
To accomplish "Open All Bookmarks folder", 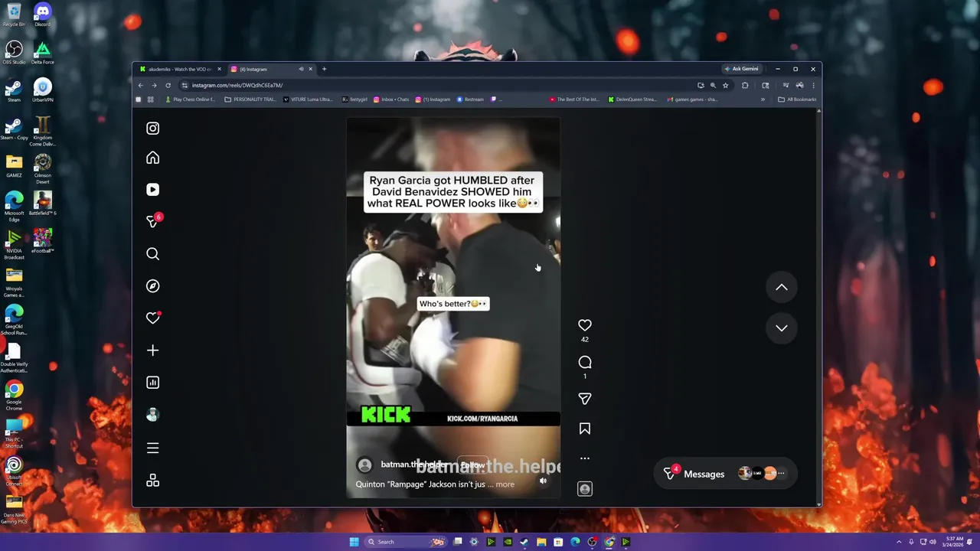I will pos(797,99).
